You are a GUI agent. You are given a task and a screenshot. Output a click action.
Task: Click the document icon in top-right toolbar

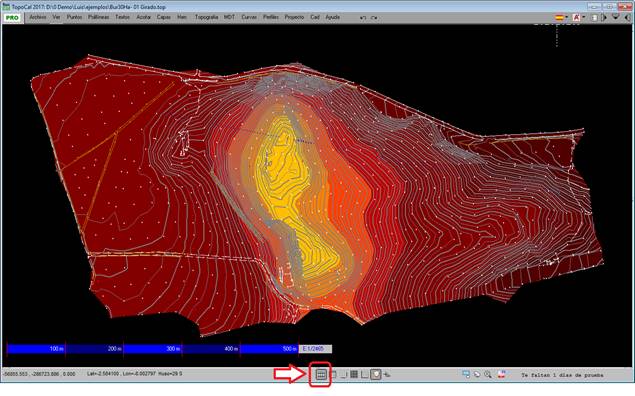point(594,18)
